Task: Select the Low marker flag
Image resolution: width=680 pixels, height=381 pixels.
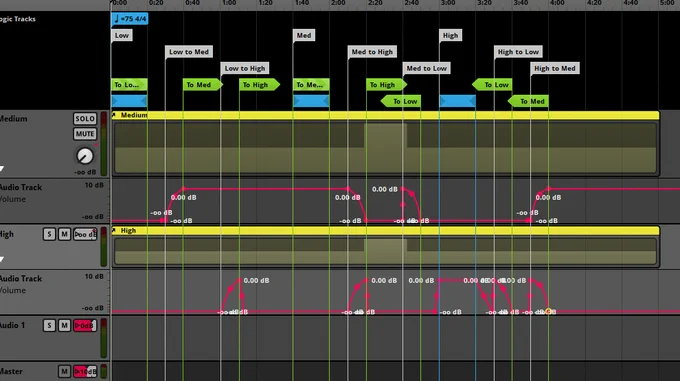Action: pyautogui.click(x=122, y=36)
